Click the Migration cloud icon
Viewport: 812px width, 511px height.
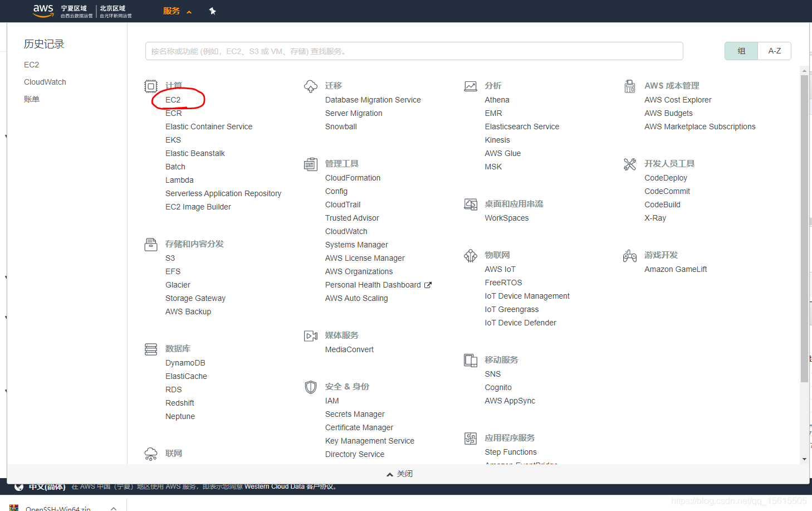[x=311, y=86]
